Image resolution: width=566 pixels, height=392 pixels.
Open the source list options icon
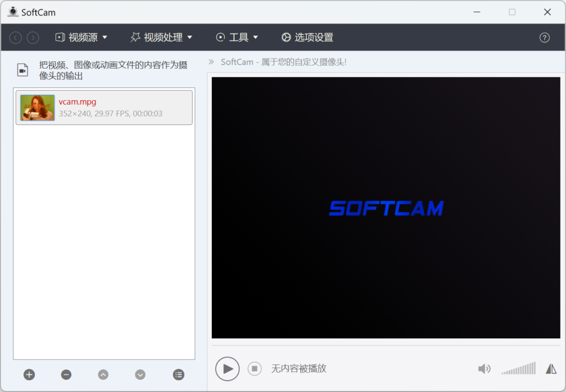coord(178,374)
